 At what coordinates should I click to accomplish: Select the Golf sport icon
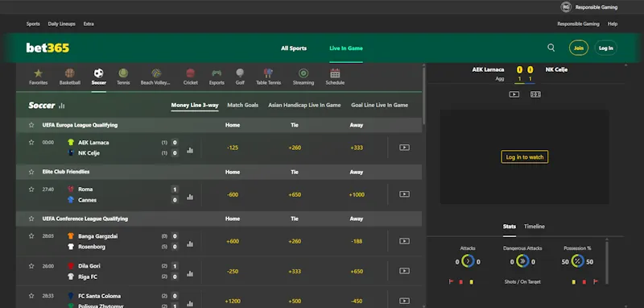click(240, 73)
